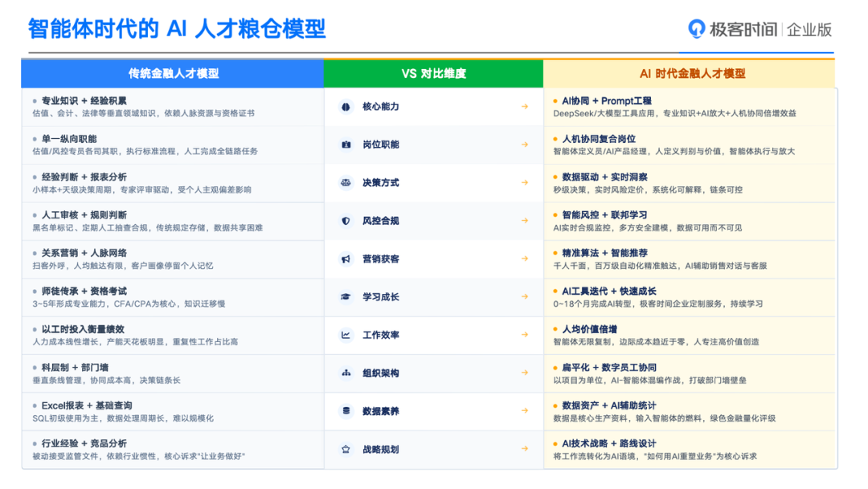
Task: Click the green VS 对比维度 header
Action: [433, 73]
